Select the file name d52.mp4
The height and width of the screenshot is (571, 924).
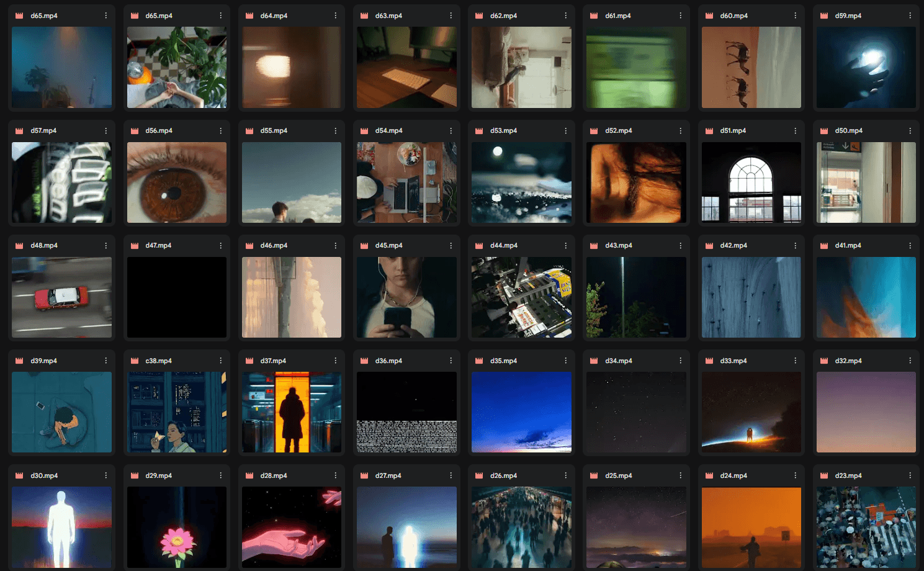coord(619,131)
